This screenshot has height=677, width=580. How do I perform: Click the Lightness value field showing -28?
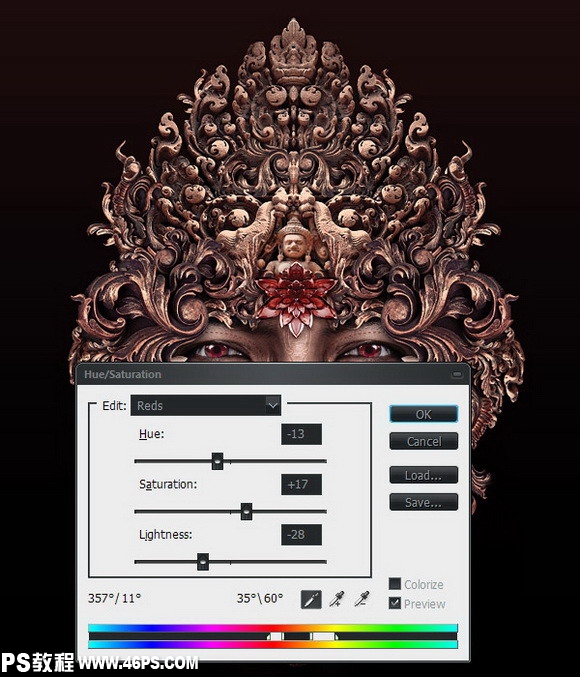click(301, 535)
